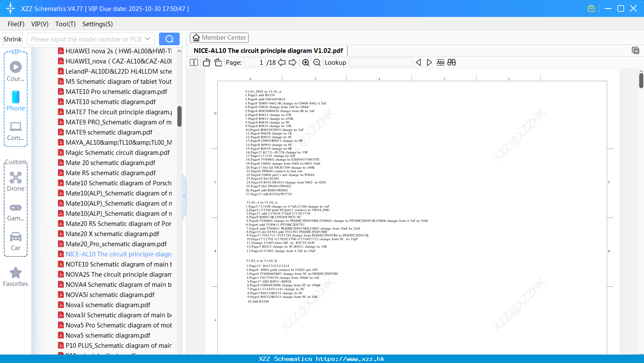Click the PDF viewer scrollbar thumb

tap(641, 80)
